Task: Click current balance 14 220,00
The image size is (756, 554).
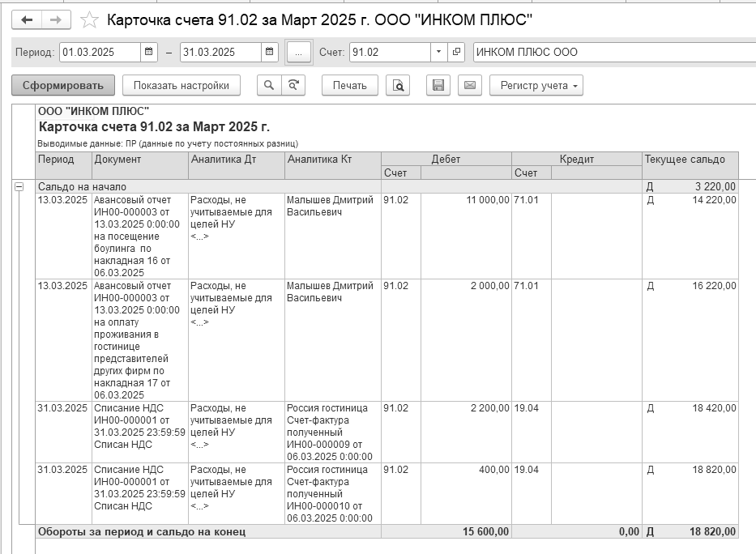Action: tap(714, 200)
